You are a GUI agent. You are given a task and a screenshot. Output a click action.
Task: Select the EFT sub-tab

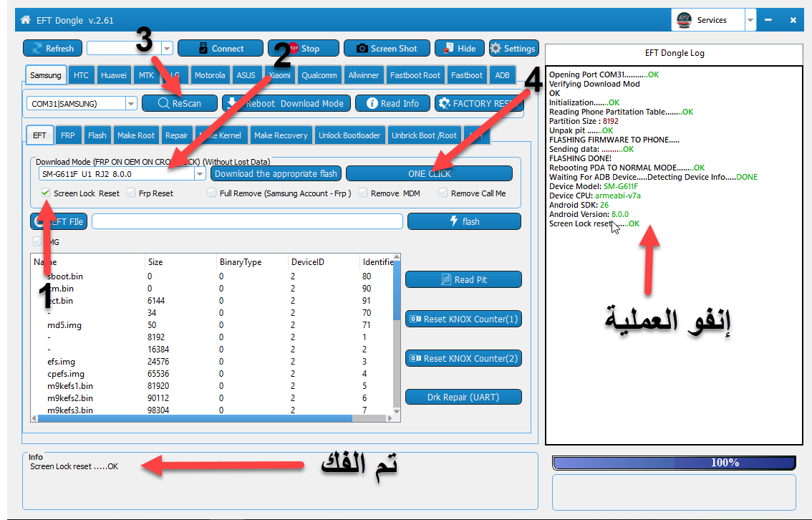point(39,135)
